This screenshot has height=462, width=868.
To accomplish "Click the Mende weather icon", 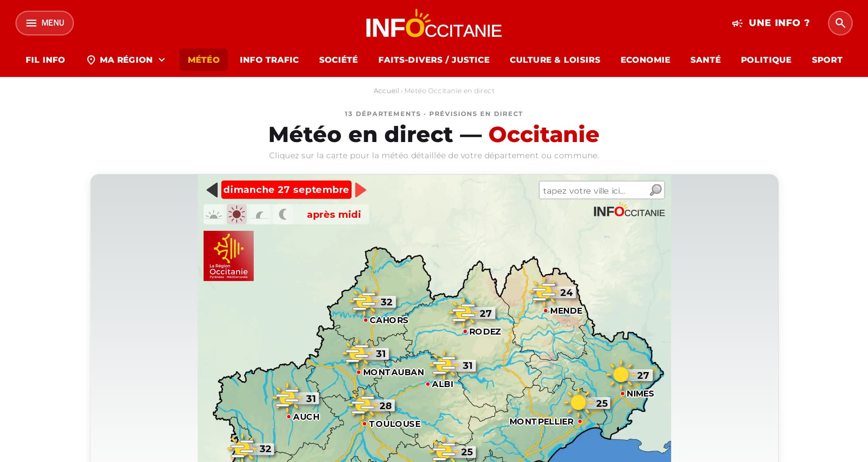I will click(x=544, y=292).
